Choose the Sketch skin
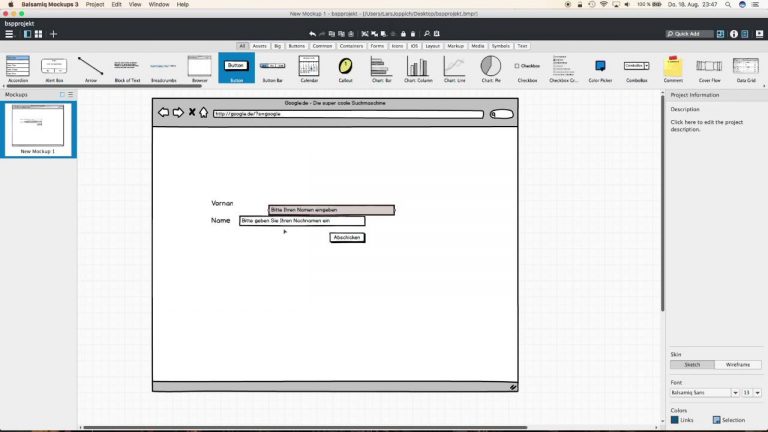 [x=692, y=365]
